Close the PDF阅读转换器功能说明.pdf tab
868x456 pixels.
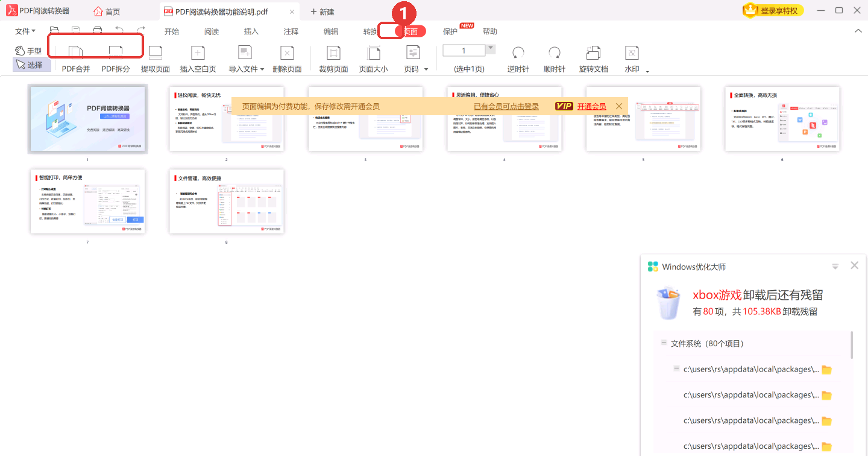tap(292, 11)
